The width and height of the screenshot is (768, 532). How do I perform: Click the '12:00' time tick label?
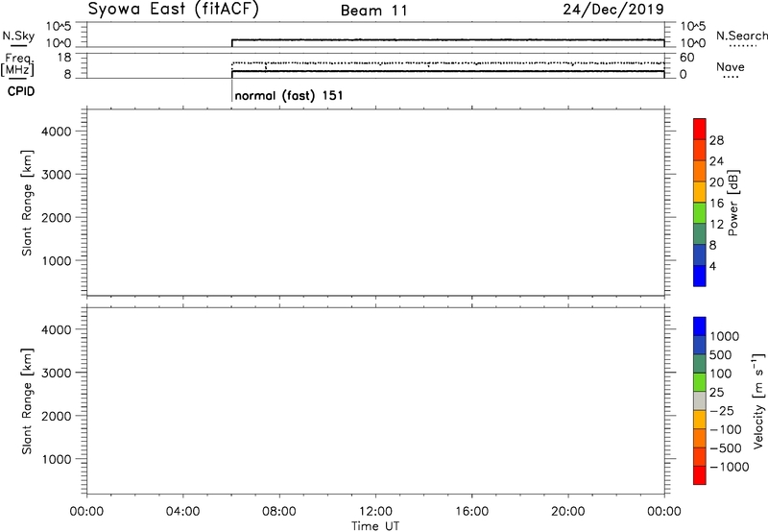375,512
